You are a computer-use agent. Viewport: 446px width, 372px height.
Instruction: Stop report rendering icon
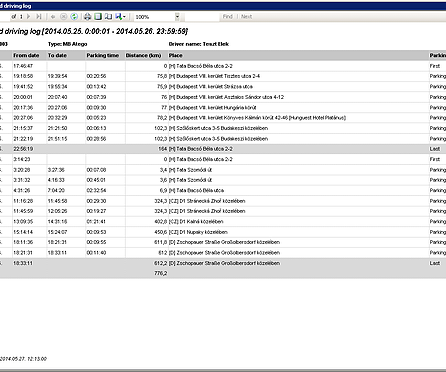pos(63,16)
